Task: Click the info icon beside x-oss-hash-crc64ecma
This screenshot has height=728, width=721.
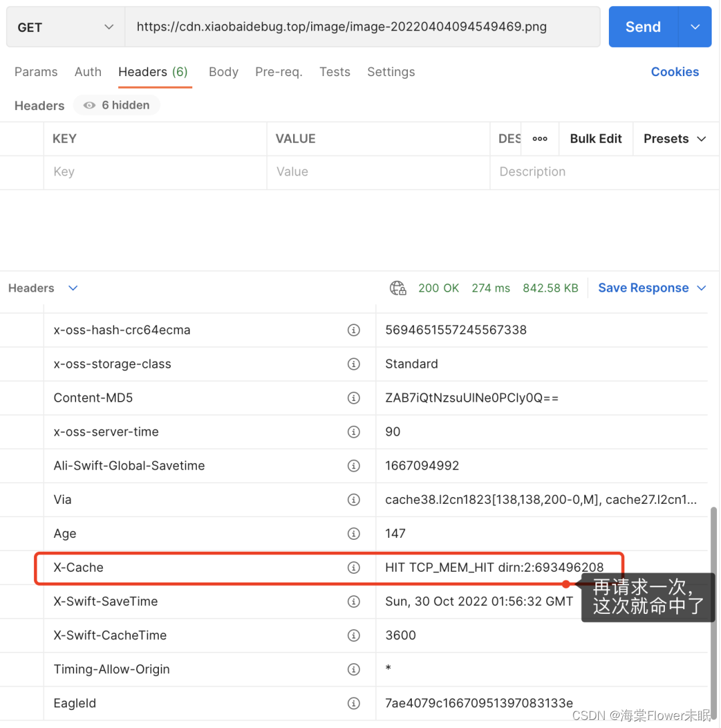Action: coord(354,330)
